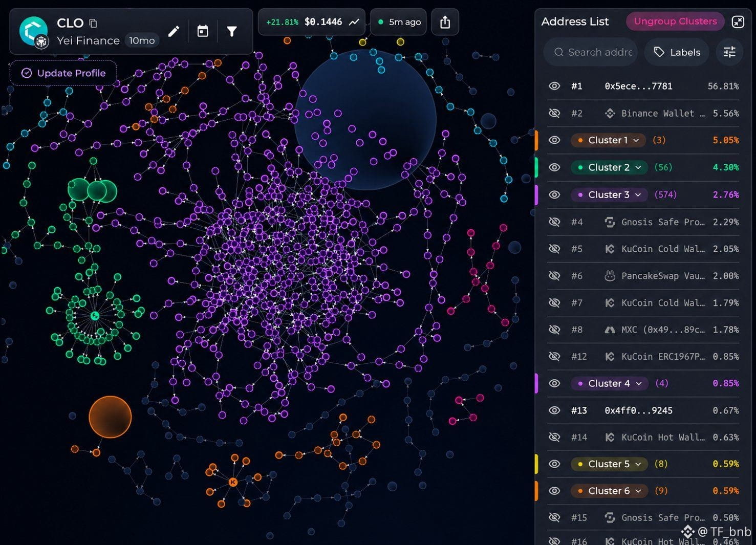Toggle visibility of Cluster 3
756x545 pixels.
pyautogui.click(x=554, y=194)
